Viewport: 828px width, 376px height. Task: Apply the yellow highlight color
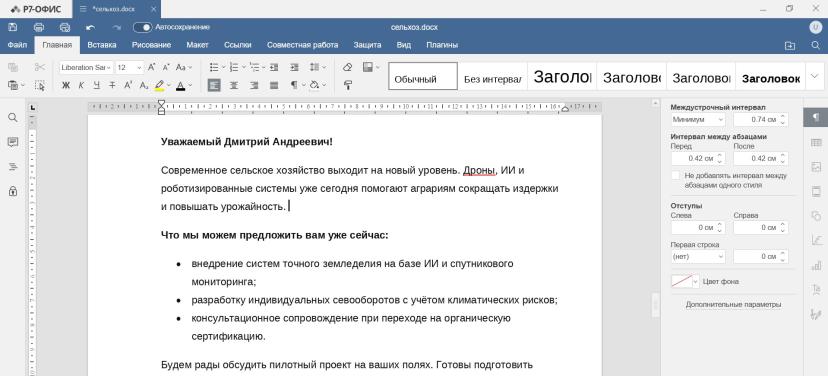pos(159,85)
